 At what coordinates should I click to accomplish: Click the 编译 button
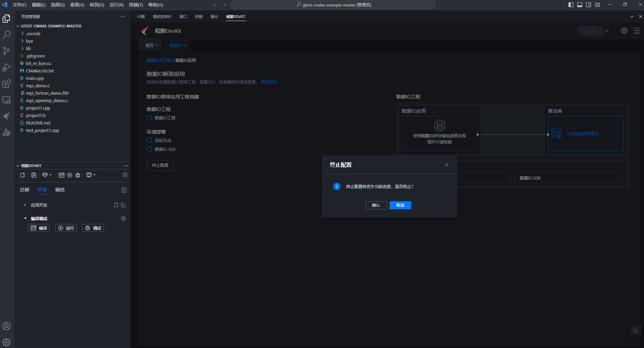coord(39,228)
